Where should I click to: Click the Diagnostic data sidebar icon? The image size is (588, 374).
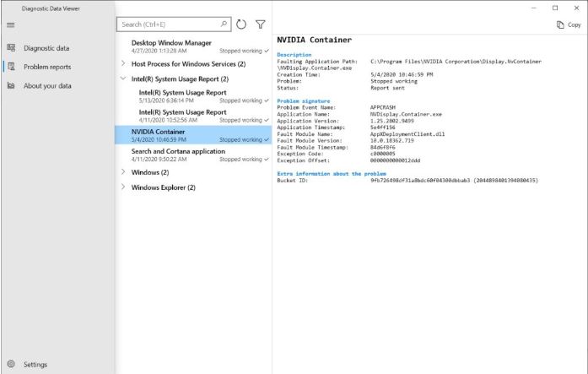[x=11, y=47]
